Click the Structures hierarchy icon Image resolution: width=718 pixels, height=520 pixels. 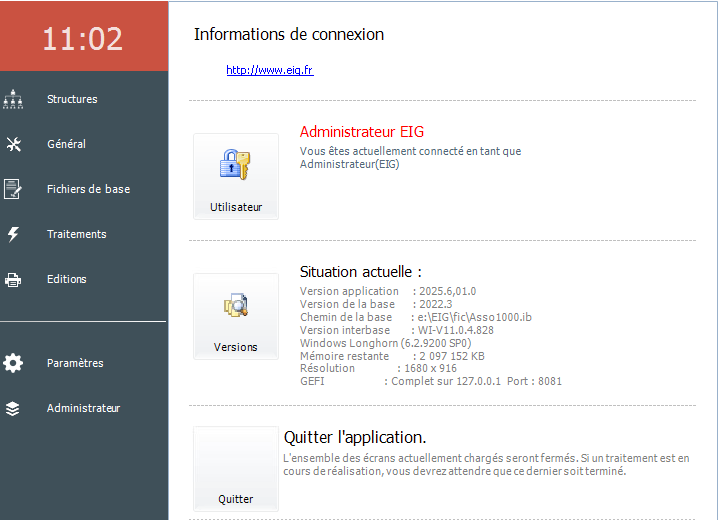pyautogui.click(x=13, y=99)
